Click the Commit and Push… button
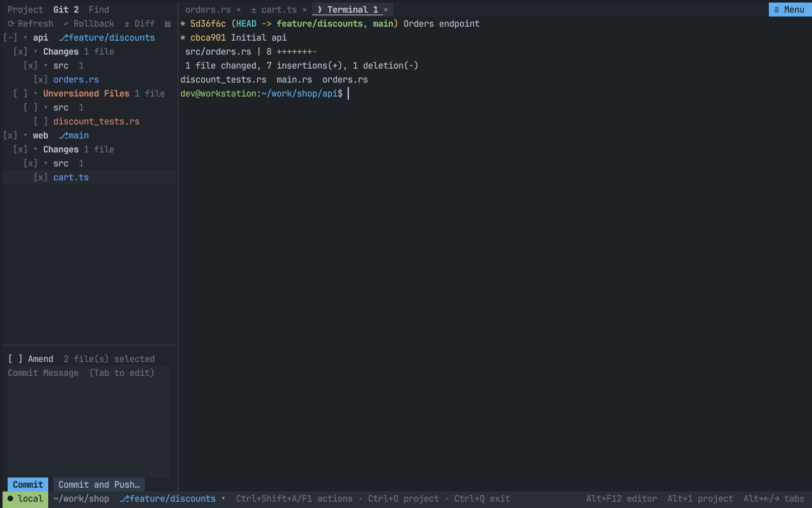Image resolution: width=812 pixels, height=508 pixels. pos(99,485)
